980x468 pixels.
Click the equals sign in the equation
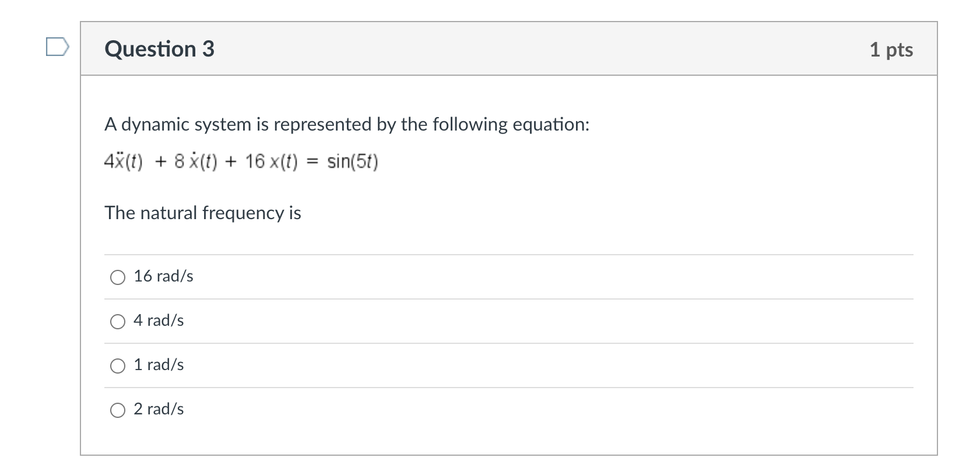(312, 162)
